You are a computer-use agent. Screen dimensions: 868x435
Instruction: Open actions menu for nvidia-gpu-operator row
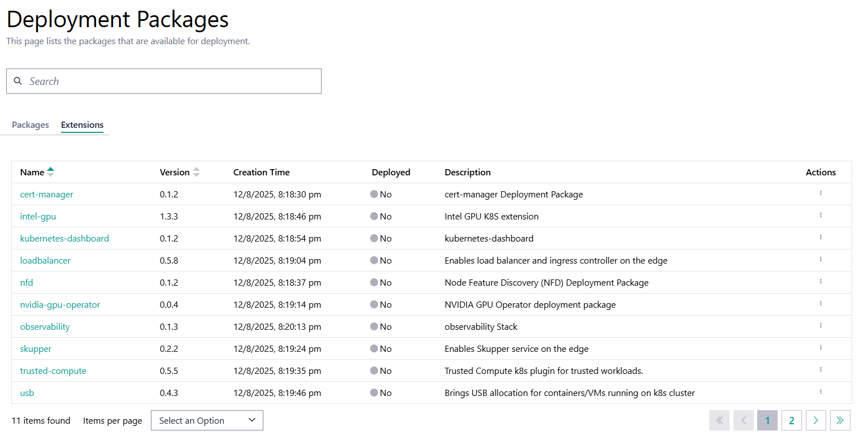coord(821,304)
